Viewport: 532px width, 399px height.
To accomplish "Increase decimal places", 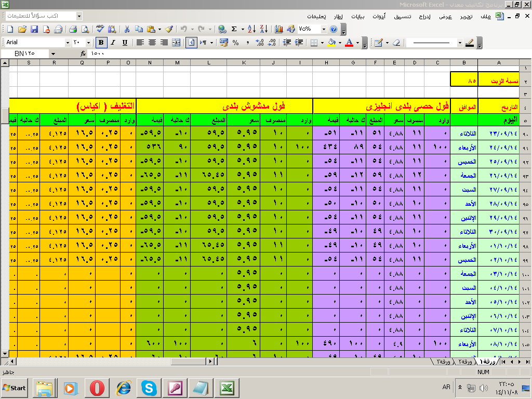I will pos(260,43).
